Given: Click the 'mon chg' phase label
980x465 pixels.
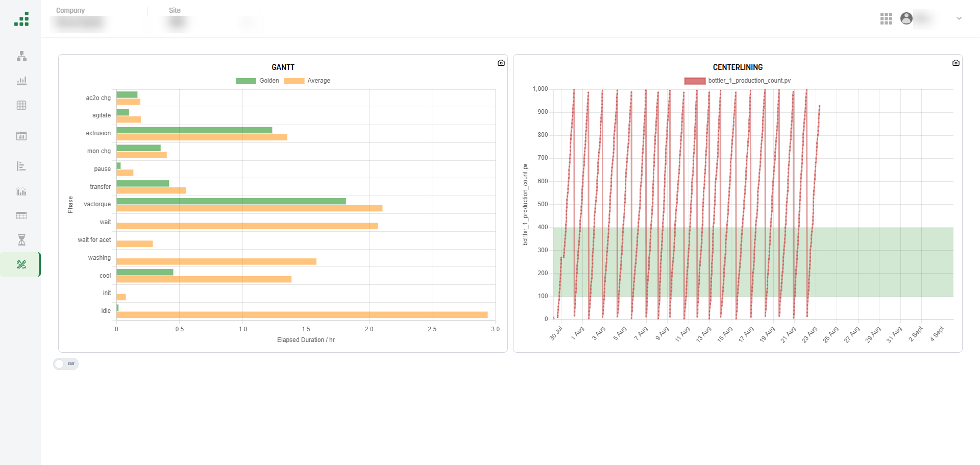Looking at the screenshot, I should (x=99, y=151).
